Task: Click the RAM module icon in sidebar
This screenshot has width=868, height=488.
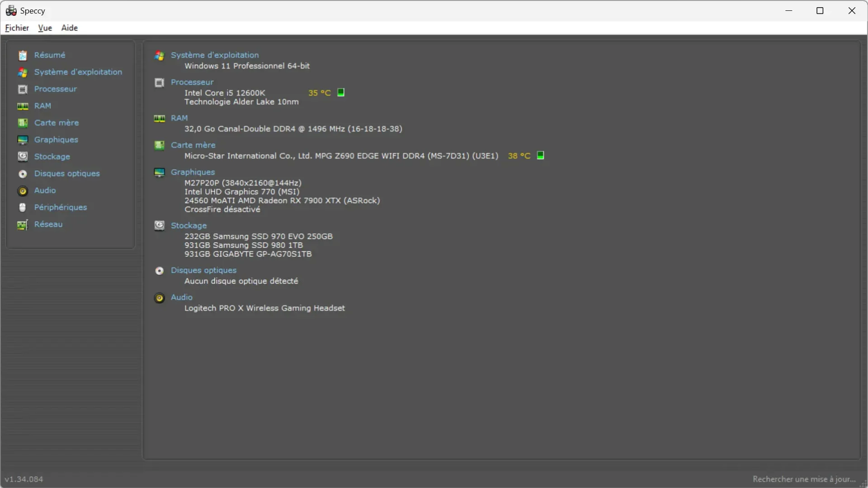Action: coord(23,106)
